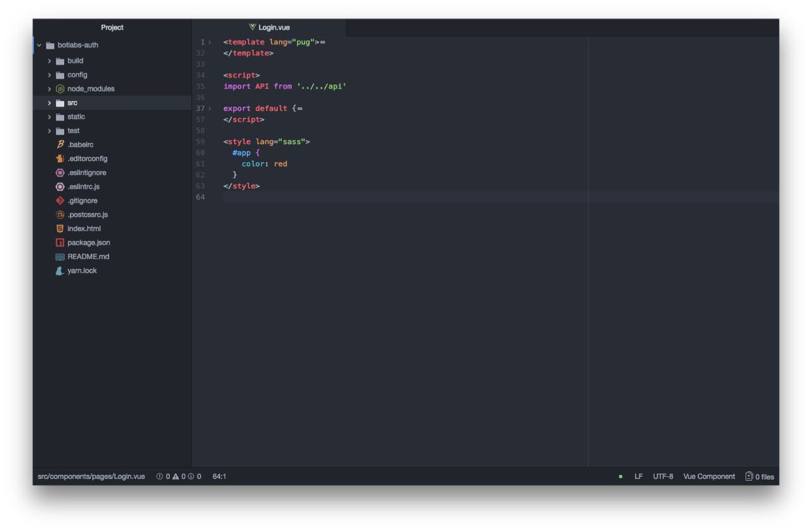This screenshot has width=812, height=532.
Task: Unfold the template block at line 1
Action: point(210,42)
